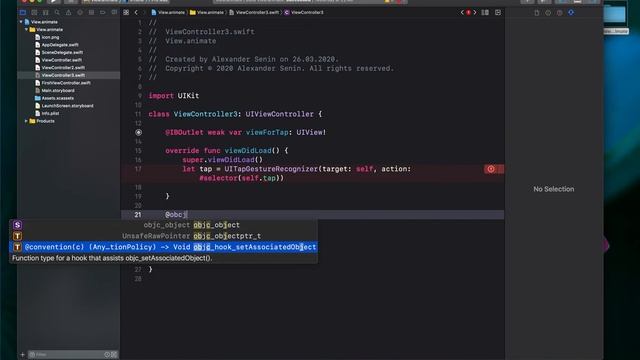This screenshot has height=360, width=640.
Task: Click the red error marker on line 17
Action: (x=491, y=169)
